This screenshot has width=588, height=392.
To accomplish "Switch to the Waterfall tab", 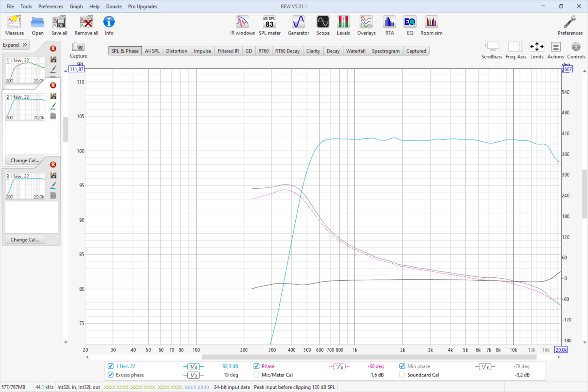I will tap(355, 51).
